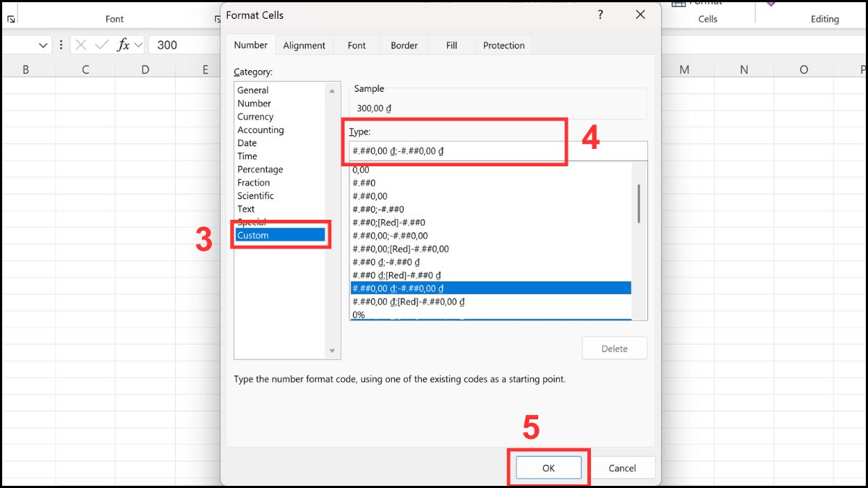The width and height of the screenshot is (868, 488).
Task: Open the Name Box dropdown arrow
Action: pyautogui.click(x=42, y=44)
